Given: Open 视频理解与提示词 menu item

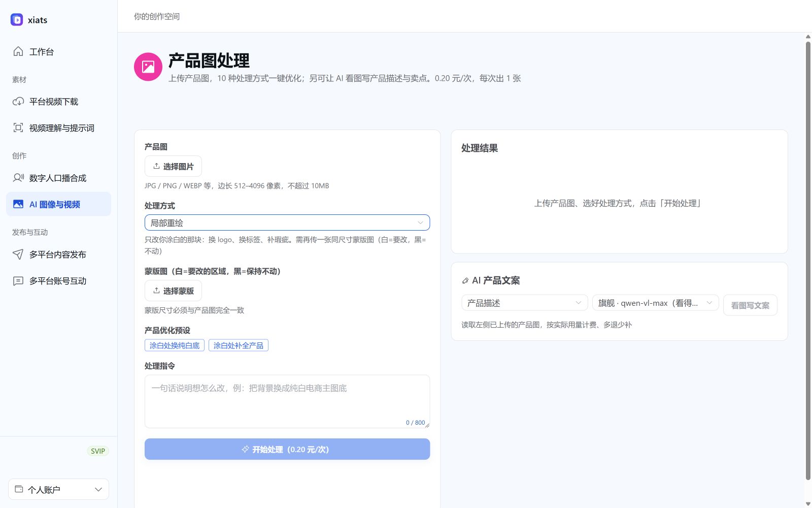Looking at the screenshot, I should [x=58, y=128].
